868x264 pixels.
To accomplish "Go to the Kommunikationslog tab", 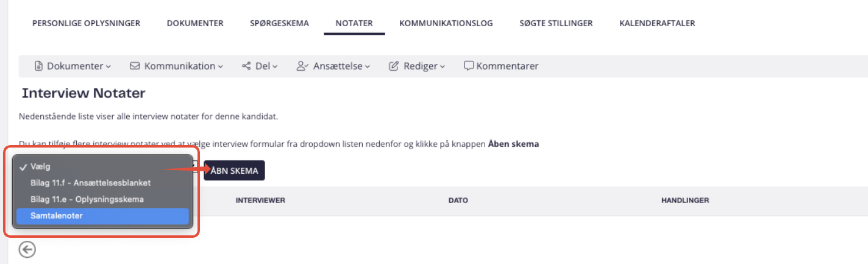I will pos(446,23).
